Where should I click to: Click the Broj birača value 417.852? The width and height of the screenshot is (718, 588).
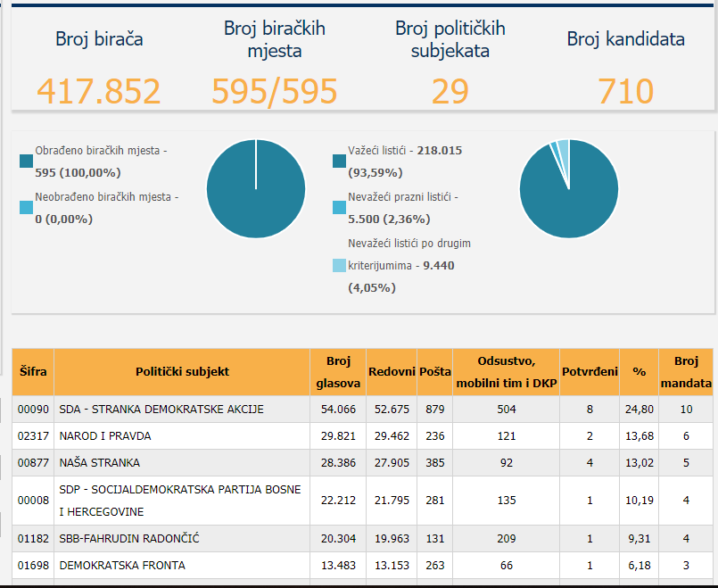pos(98,91)
